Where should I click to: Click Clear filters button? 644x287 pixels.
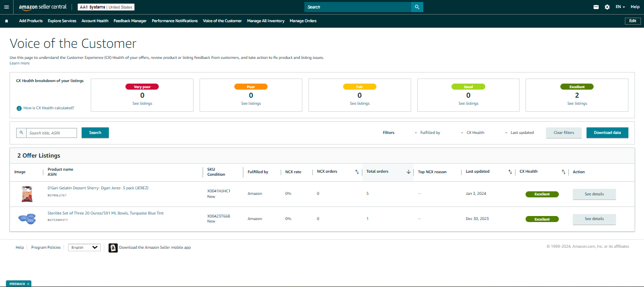[x=564, y=133]
